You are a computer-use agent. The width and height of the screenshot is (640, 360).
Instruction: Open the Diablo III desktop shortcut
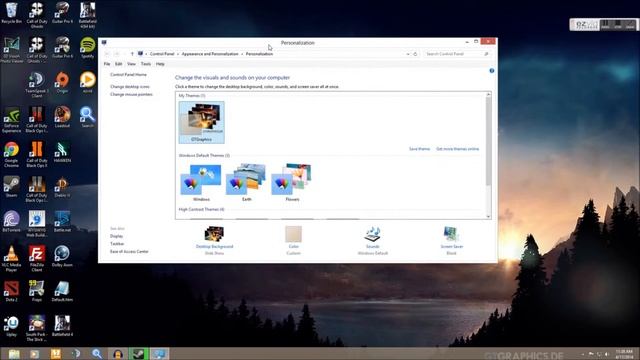click(x=62, y=187)
